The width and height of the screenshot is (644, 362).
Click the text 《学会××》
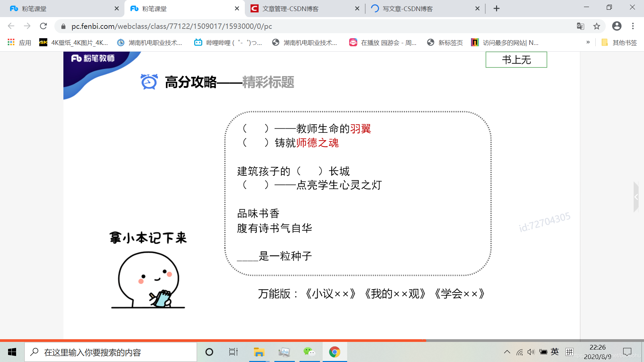(x=459, y=294)
